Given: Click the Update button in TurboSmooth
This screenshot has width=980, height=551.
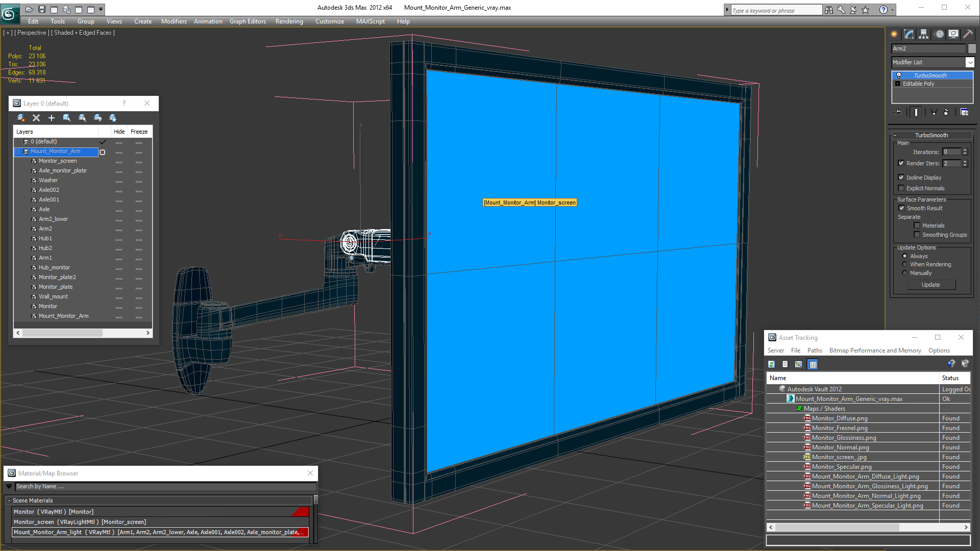Looking at the screenshot, I should 930,285.
